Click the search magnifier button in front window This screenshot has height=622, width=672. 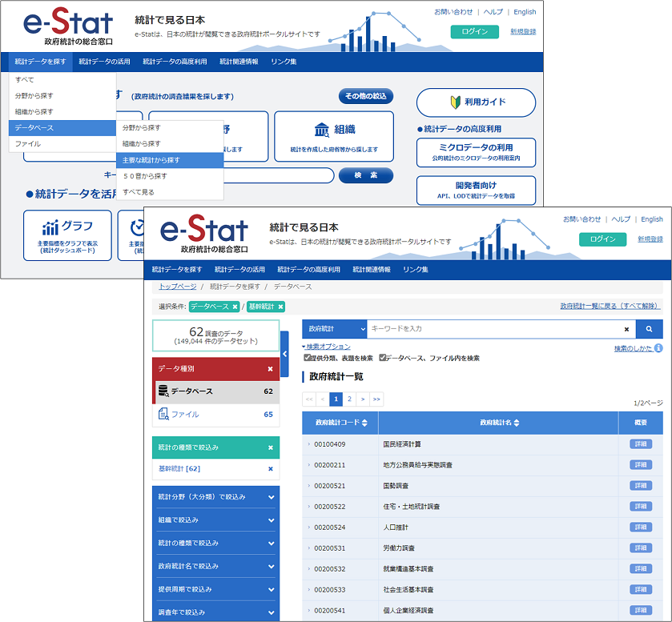649,329
